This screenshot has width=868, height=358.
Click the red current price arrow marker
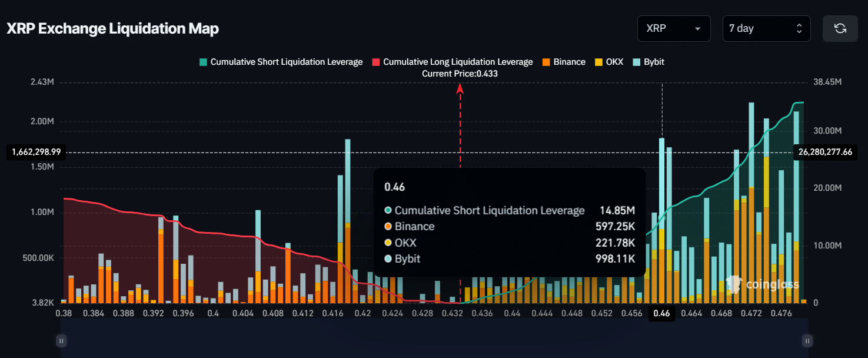tap(460, 88)
